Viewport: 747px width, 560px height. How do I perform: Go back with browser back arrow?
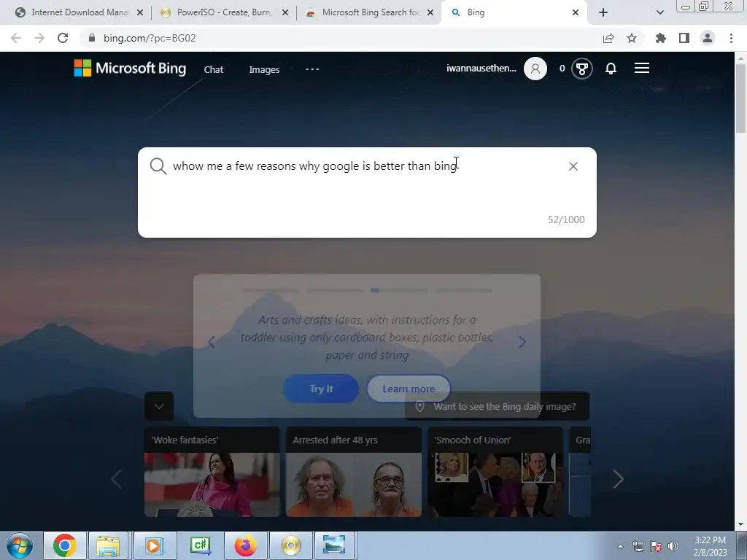[x=16, y=38]
